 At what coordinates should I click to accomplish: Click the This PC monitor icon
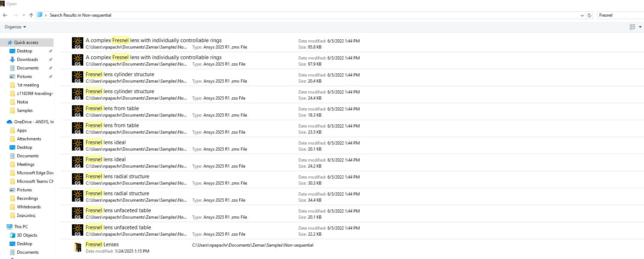[10, 227]
